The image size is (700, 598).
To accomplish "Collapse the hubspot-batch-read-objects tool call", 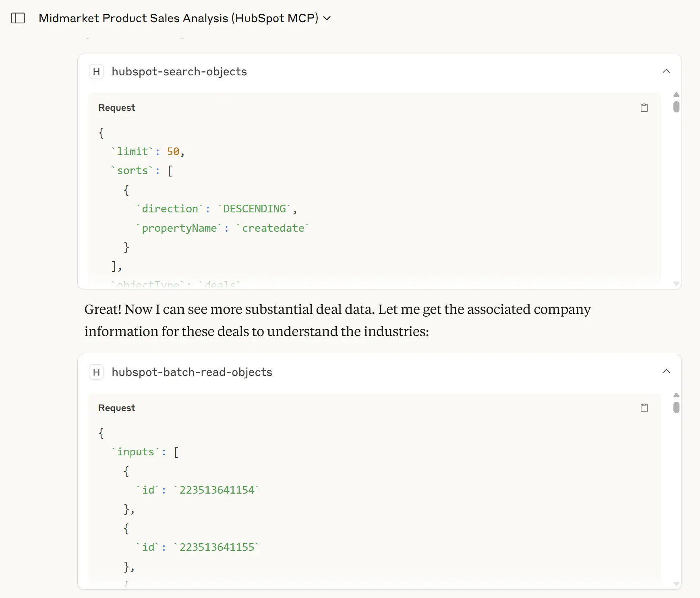I will pyautogui.click(x=666, y=371).
